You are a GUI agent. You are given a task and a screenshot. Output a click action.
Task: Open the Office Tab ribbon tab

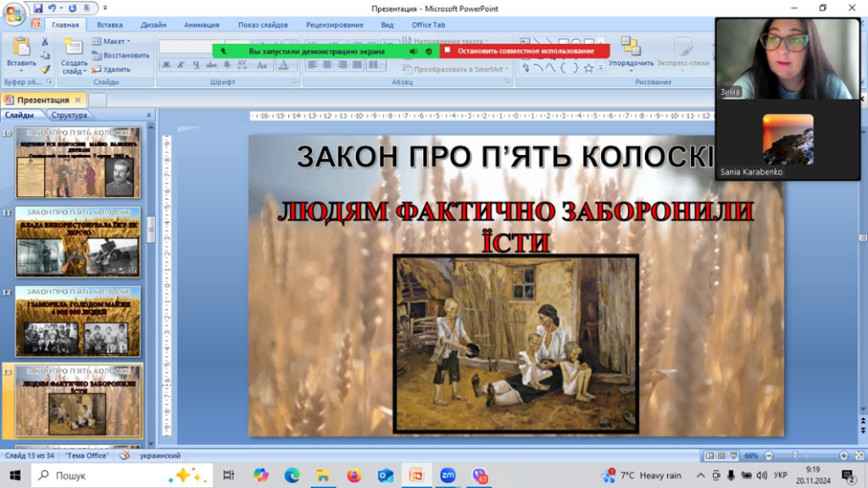point(428,25)
